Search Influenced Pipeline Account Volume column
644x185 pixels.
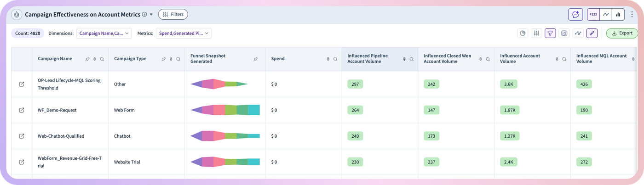tap(412, 59)
